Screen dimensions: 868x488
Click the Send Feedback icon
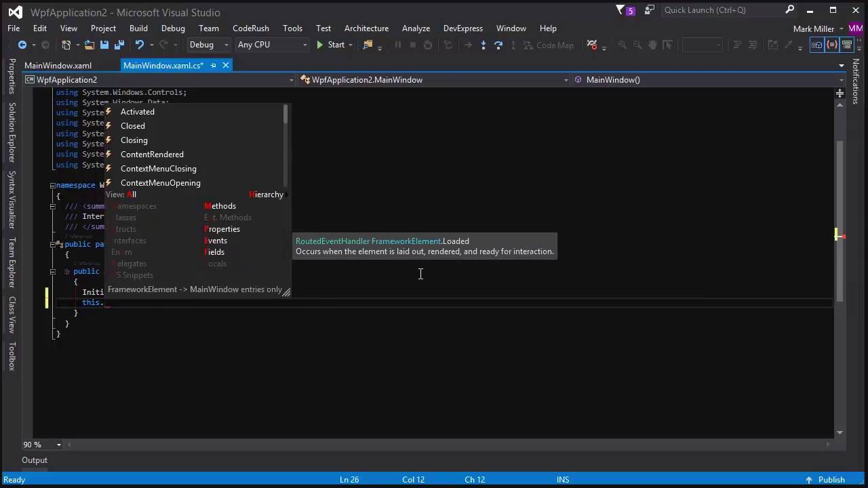pos(650,10)
